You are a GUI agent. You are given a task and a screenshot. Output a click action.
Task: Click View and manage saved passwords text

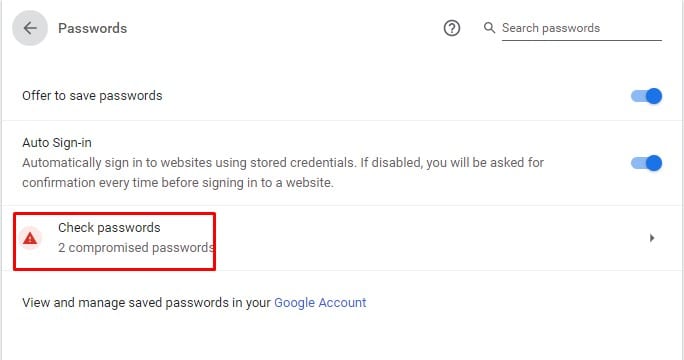point(147,302)
